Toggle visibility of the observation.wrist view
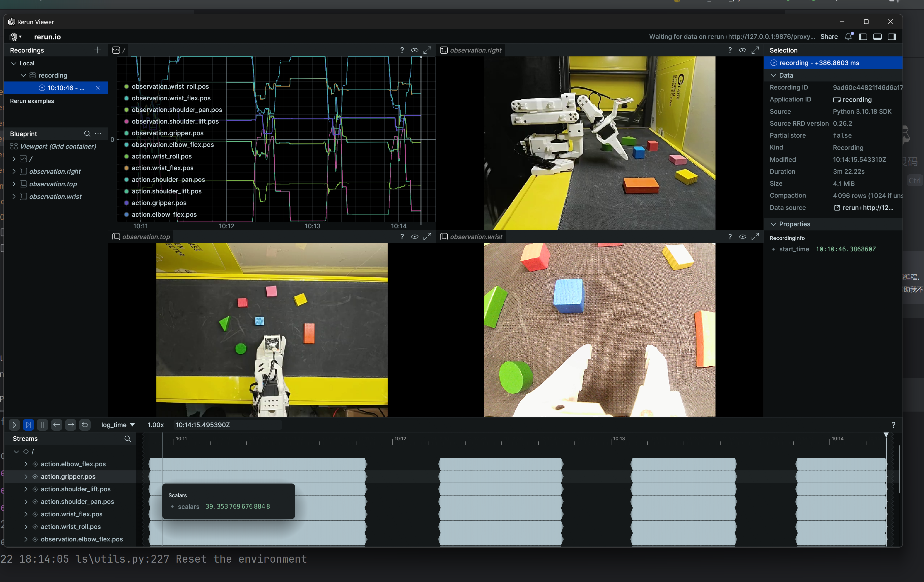The width and height of the screenshot is (924, 582). (742, 237)
